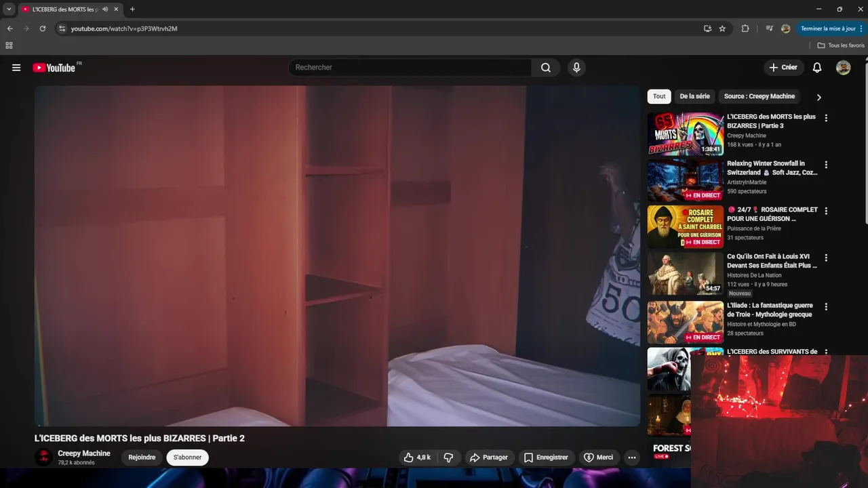Open the notifications bell
The height and width of the screenshot is (488, 868).
[817, 67]
